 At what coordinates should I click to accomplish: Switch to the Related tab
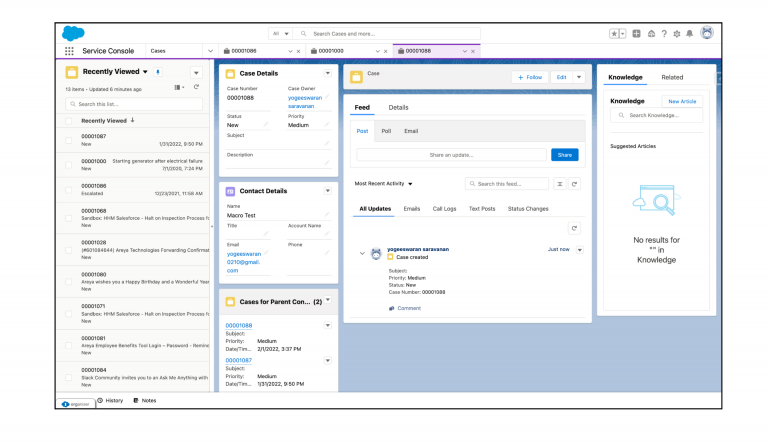click(672, 77)
